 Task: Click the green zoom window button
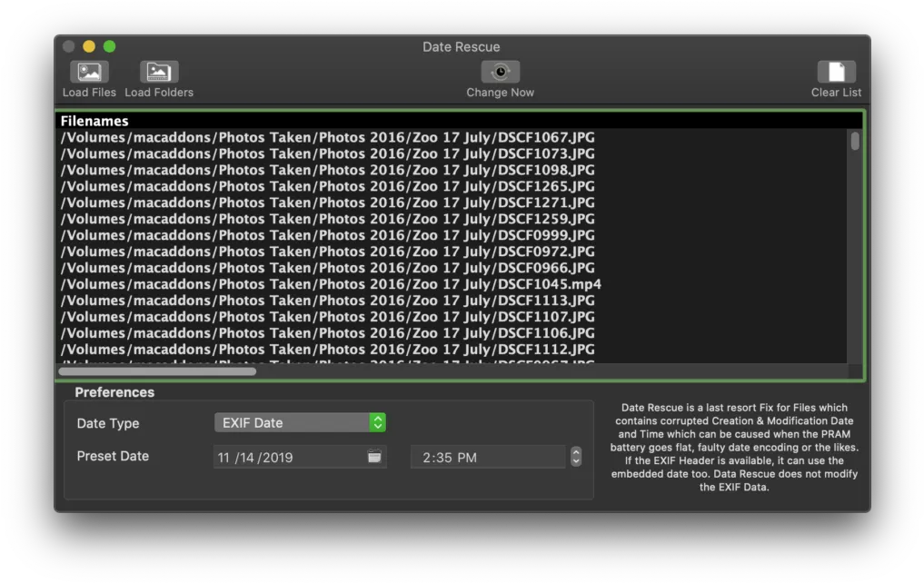coord(110,46)
